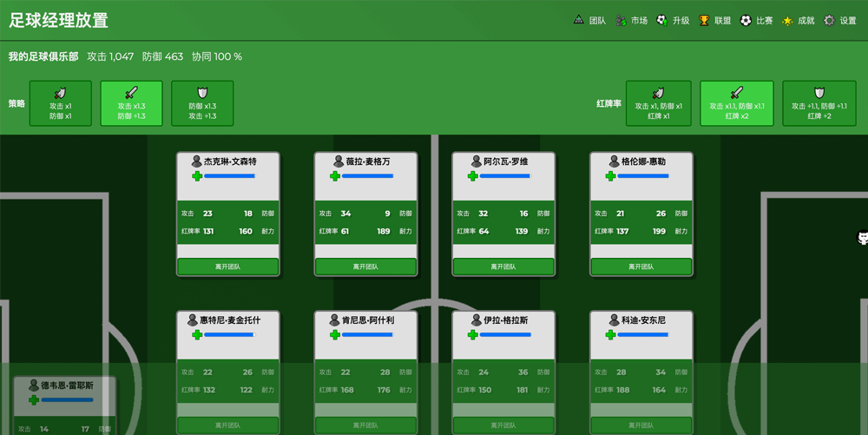Remove 杰克琳·文森特 from team
Viewport: 868px width, 435px height.
(227, 267)
